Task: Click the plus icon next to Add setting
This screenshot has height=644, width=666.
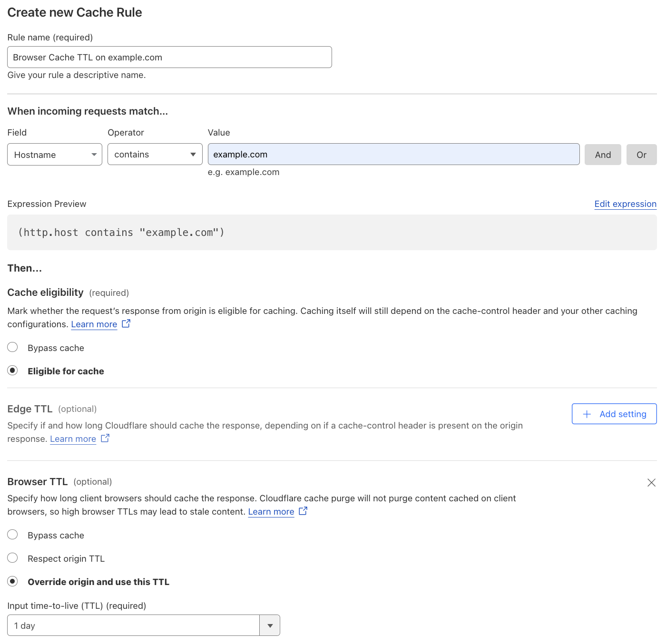Action: pyautogui.click(x=587, y=414)
